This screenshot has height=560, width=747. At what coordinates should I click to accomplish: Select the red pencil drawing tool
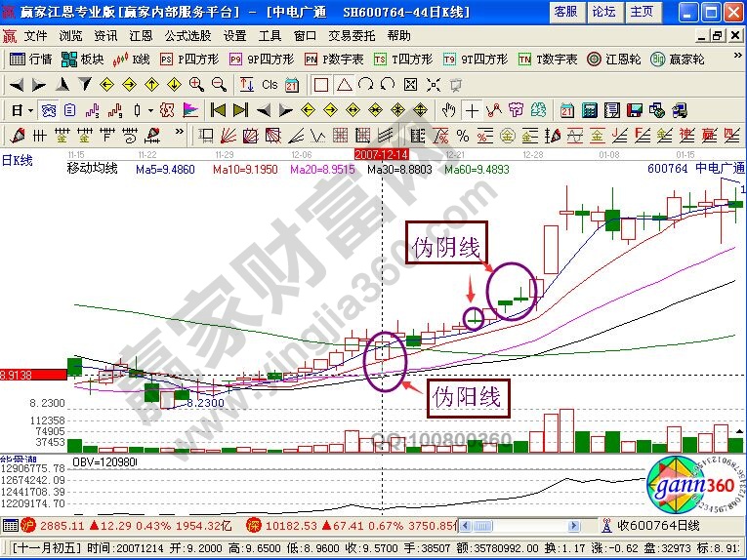pos(18,136)
